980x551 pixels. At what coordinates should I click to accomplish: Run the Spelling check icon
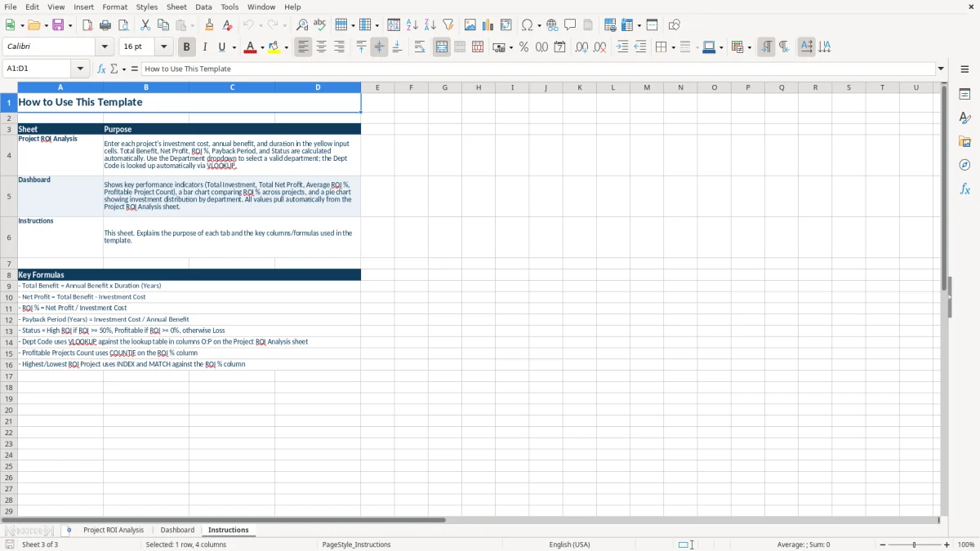(319, 25)
